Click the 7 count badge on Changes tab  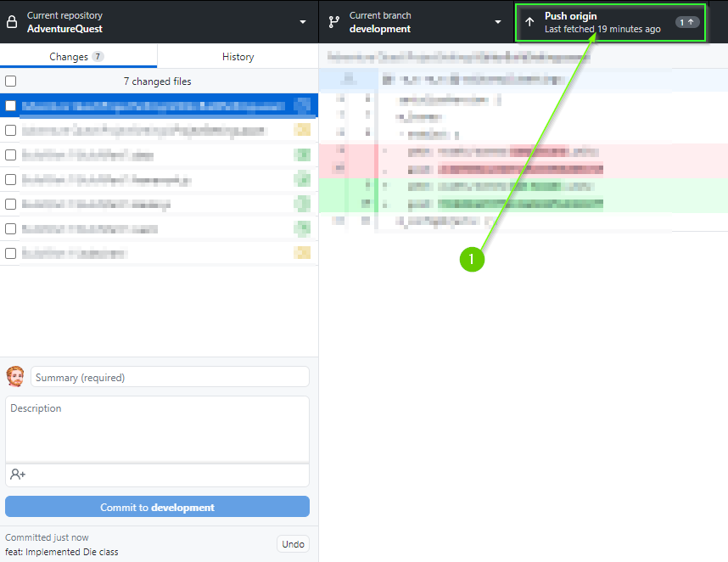pos(98,57)
